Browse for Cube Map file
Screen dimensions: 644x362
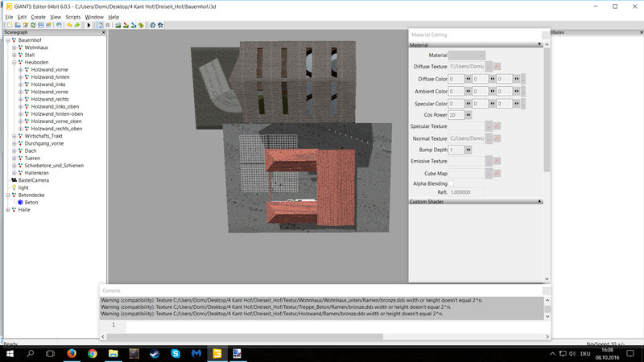coord(489,173)
